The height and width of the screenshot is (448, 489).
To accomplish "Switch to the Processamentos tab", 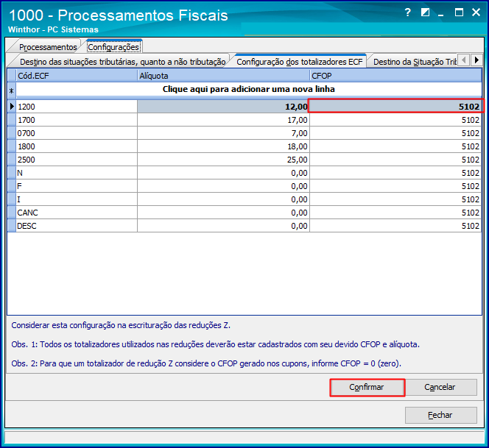I will (x=48, y=47).
